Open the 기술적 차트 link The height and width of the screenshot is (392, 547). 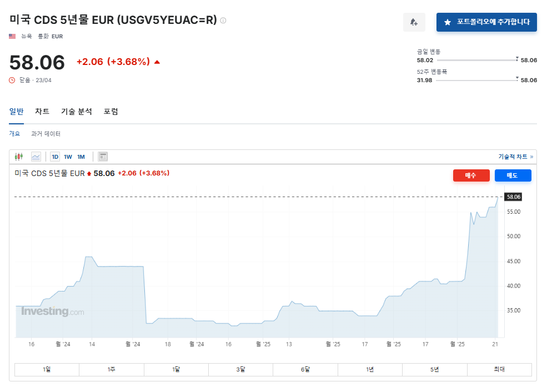coord(515,157)
